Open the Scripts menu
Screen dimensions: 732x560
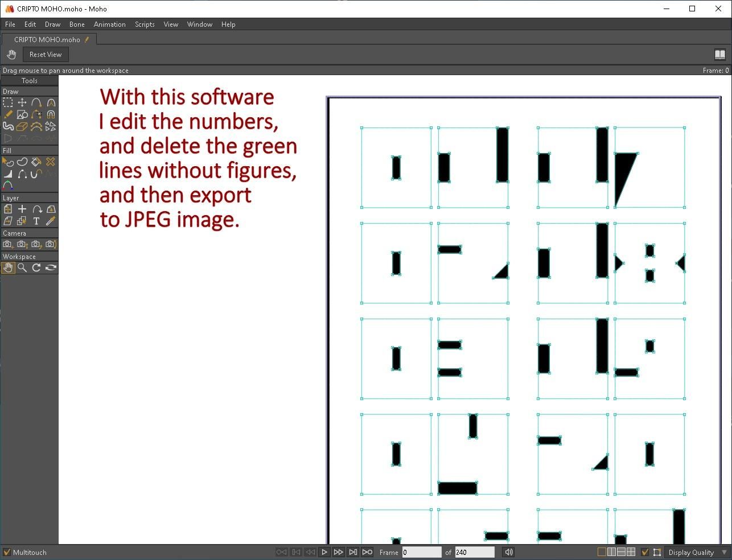145,24
